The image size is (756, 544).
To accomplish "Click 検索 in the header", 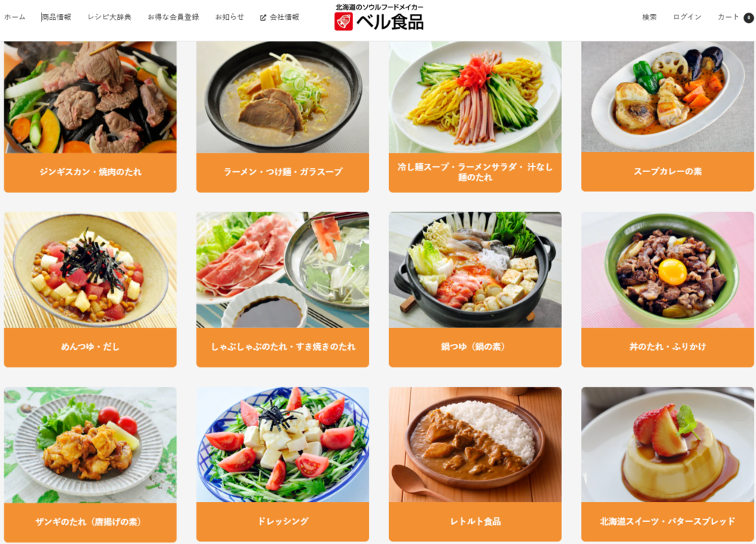I will tap(649, 17).
